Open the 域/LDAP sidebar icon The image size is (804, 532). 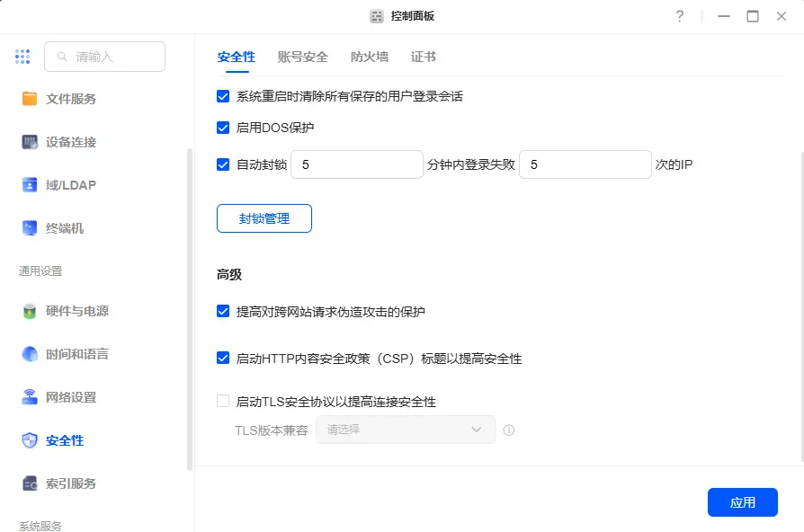29,184
